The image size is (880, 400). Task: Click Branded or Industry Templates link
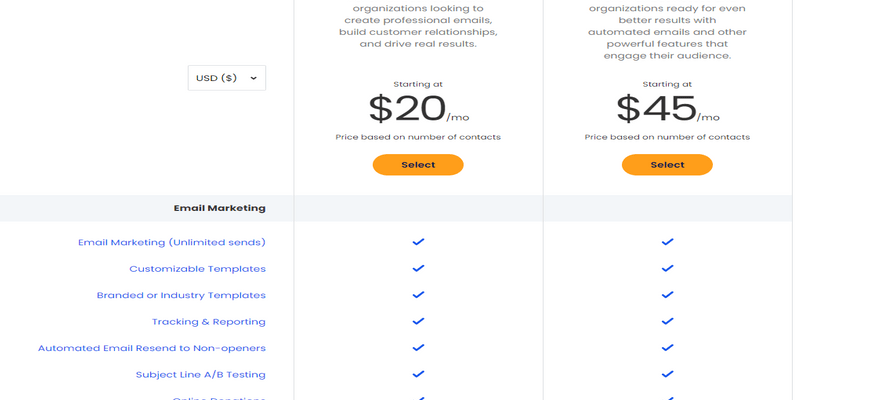tap(181, 295)
